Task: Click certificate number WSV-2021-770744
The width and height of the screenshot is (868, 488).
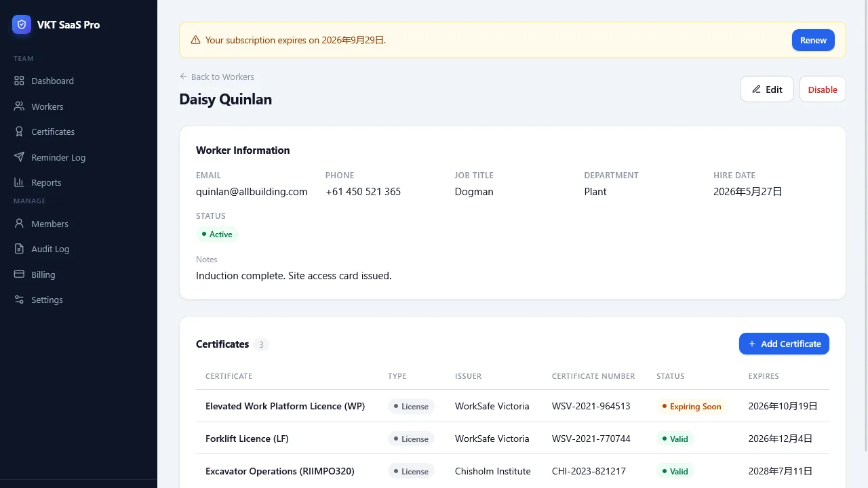Action: (x=591, y=439)
